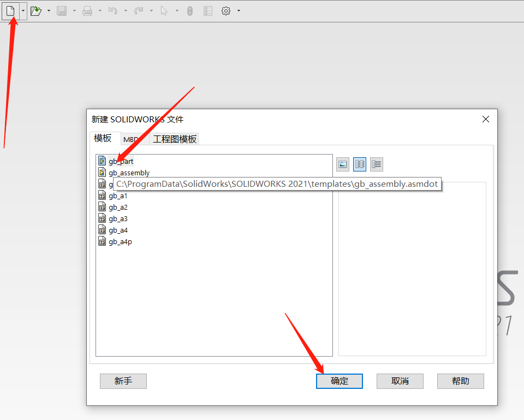Close the 新建 SOLIDWORKS 文件 dialog

(x=486, y=119)
